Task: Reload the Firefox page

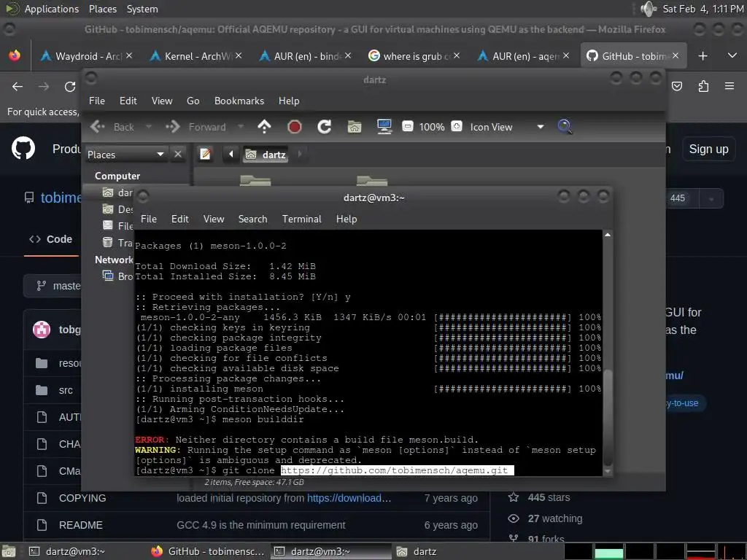Action: point(70,87)
